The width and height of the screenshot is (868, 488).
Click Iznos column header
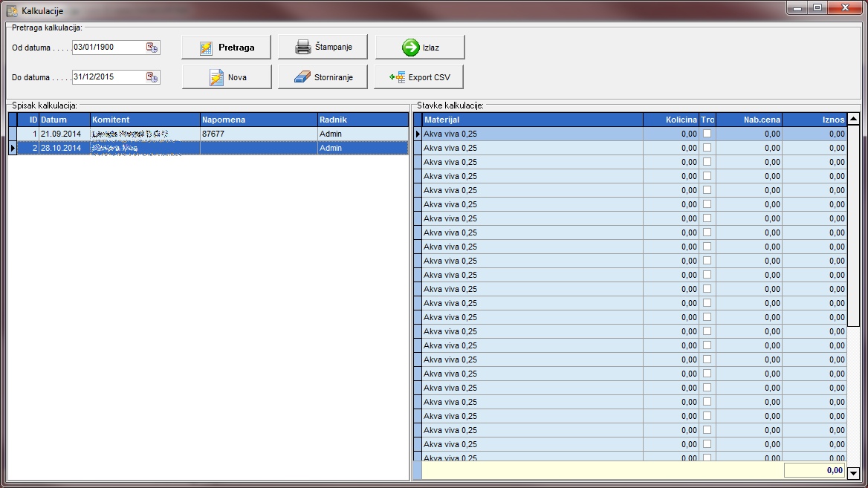814,120
